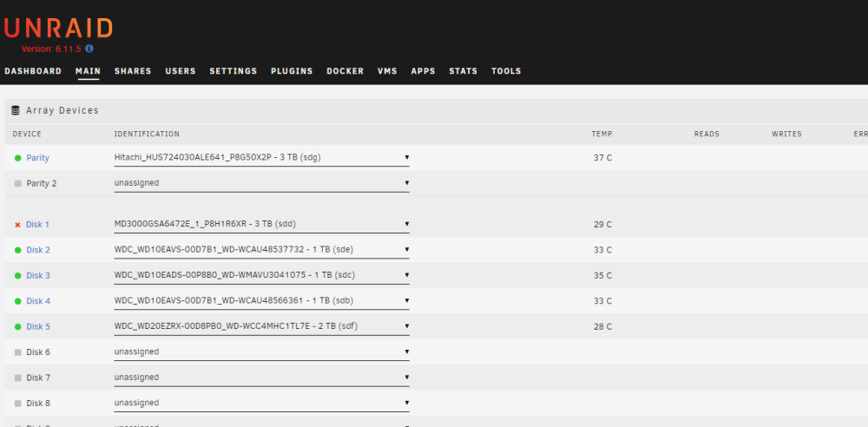Click the Disk 6 device label
This screenshot has width=868, height=427.
[x=38, y=352]
